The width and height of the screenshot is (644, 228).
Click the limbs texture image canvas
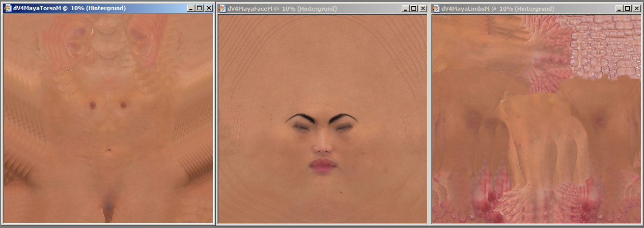tap(536, 119)
